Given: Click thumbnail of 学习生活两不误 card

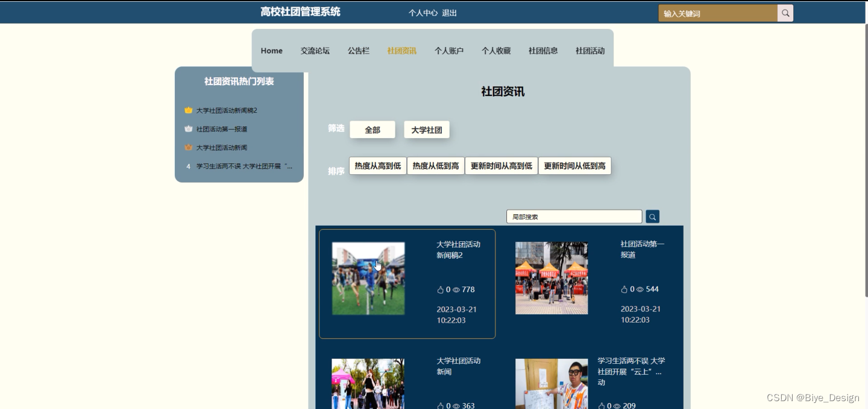Looking at the screenshot, I should click(552, 384).
